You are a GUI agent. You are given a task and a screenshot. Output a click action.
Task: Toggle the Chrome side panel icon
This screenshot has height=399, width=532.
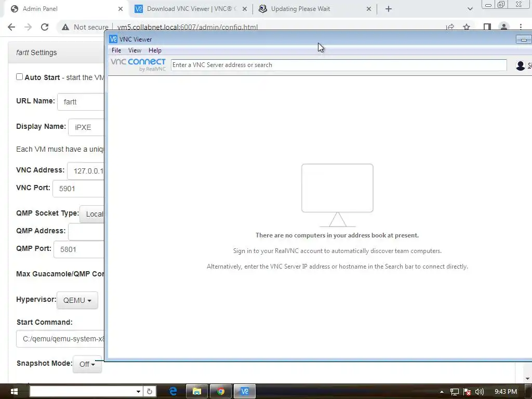[487, 27]
